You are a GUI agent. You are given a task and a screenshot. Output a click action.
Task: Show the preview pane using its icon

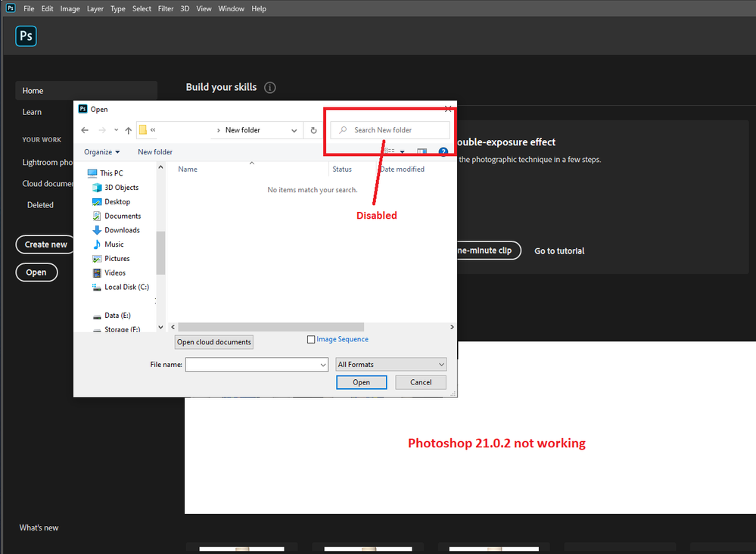pyautogui.click(x=422, y=151)
